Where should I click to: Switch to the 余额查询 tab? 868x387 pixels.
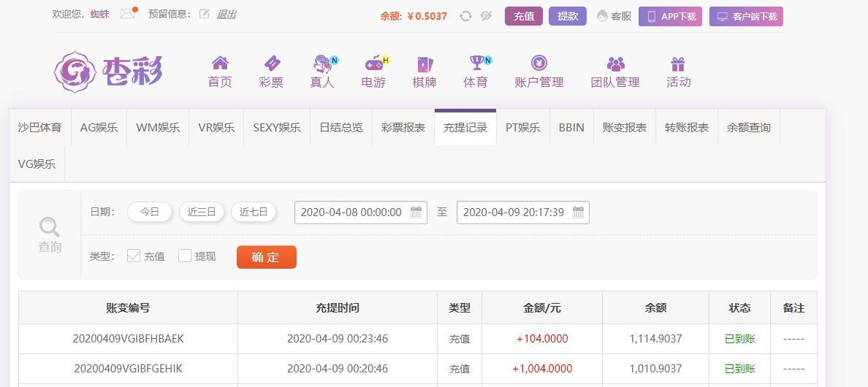tap(749, 127)
